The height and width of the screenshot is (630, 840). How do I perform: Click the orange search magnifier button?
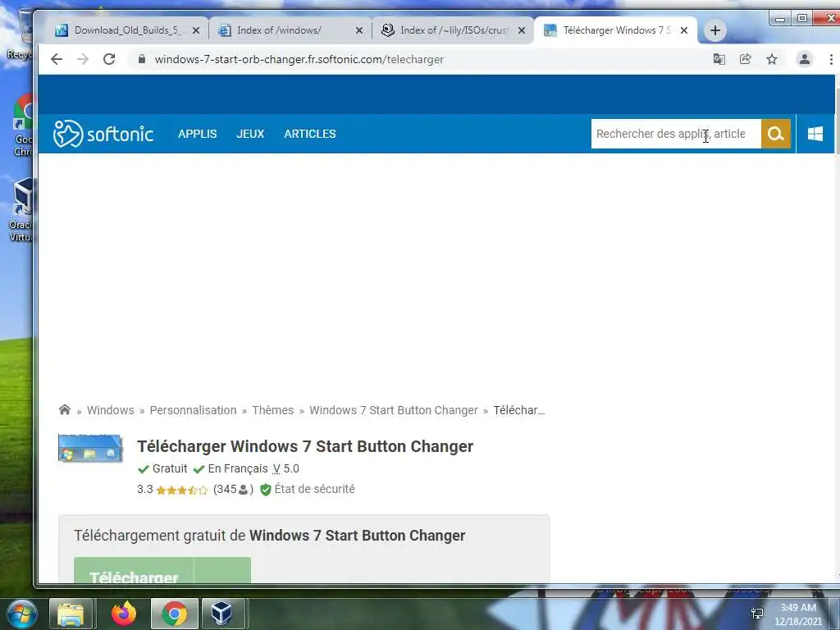click(776, 134)
